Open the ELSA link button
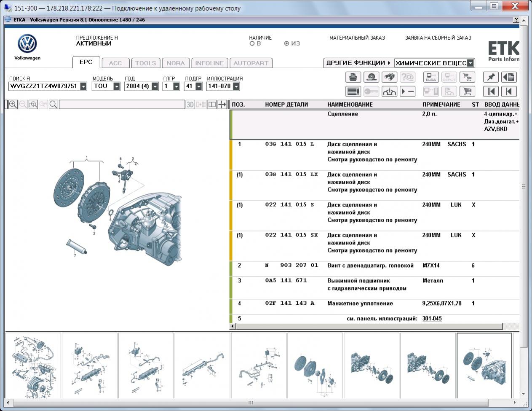The image size is (532, 411). (431, 77)
